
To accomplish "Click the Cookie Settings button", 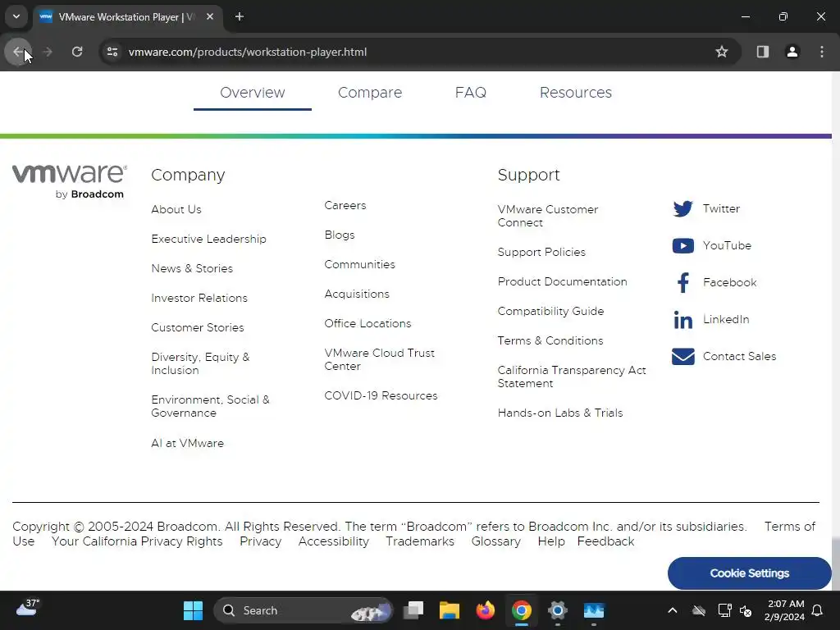I will tap(749, 573).
